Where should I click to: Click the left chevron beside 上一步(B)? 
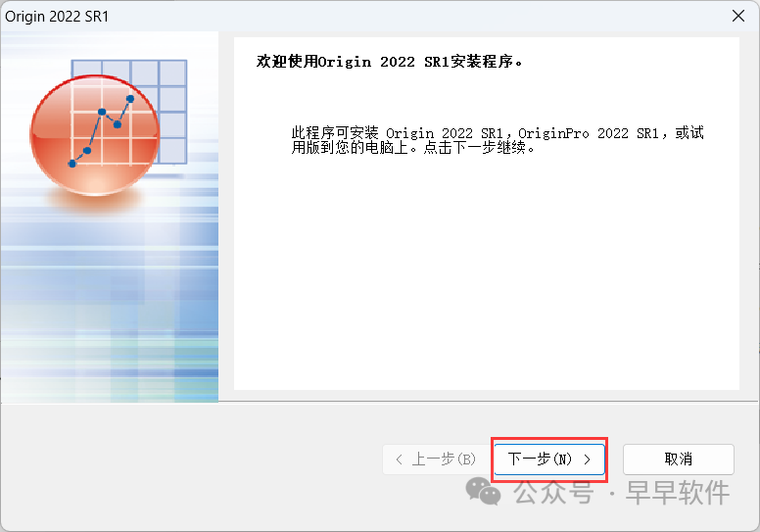(399, 459)
